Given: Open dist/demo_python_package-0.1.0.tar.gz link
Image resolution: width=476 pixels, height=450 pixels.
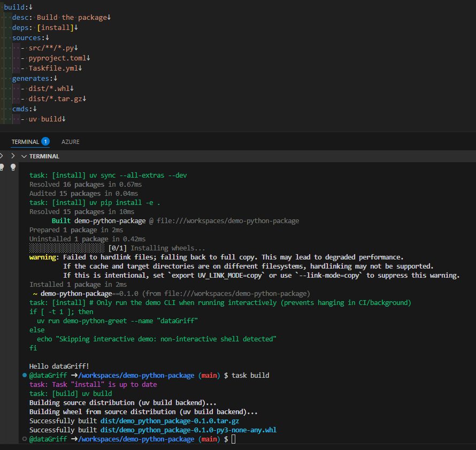Looking at the screenshot, I should pyautogui.click(x=170, y=421).
